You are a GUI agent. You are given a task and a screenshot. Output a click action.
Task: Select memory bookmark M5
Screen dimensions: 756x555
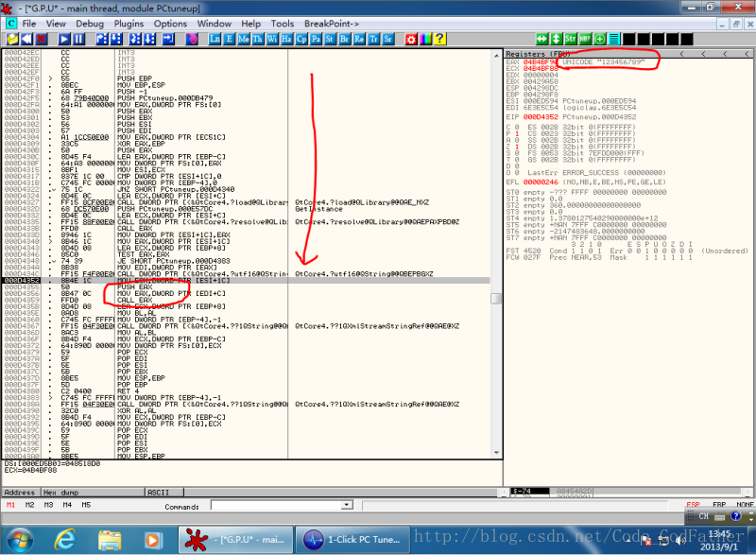86,505
